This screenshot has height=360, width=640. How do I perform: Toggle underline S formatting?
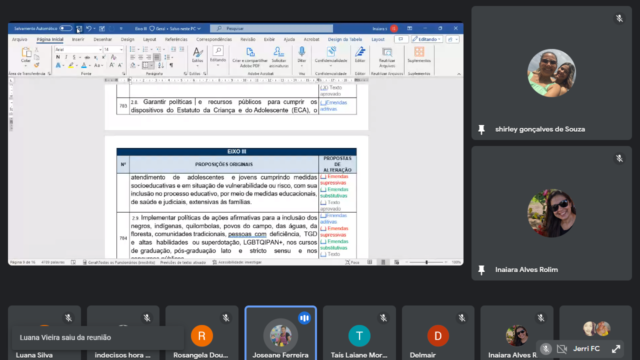point(74,57)
